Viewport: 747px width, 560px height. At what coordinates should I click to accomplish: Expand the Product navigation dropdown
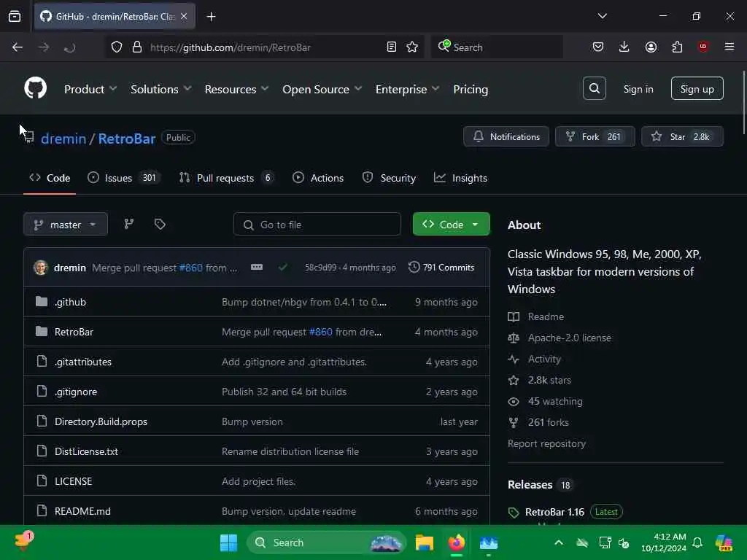tap(90, 89)
